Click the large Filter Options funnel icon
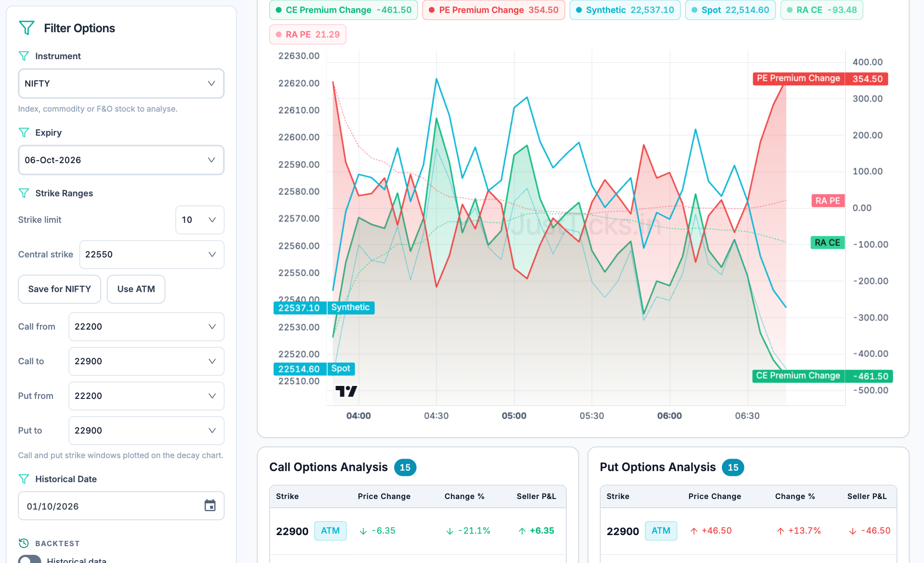Image resolution: width=924 pixels, height=563 pixels. pyautogui.click(x=26, y=28)
